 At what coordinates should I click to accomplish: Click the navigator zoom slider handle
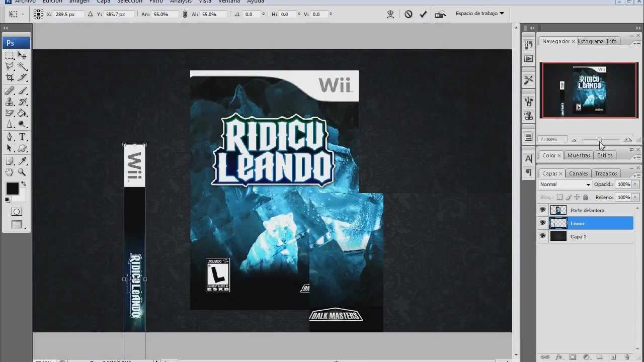(600, 140)
